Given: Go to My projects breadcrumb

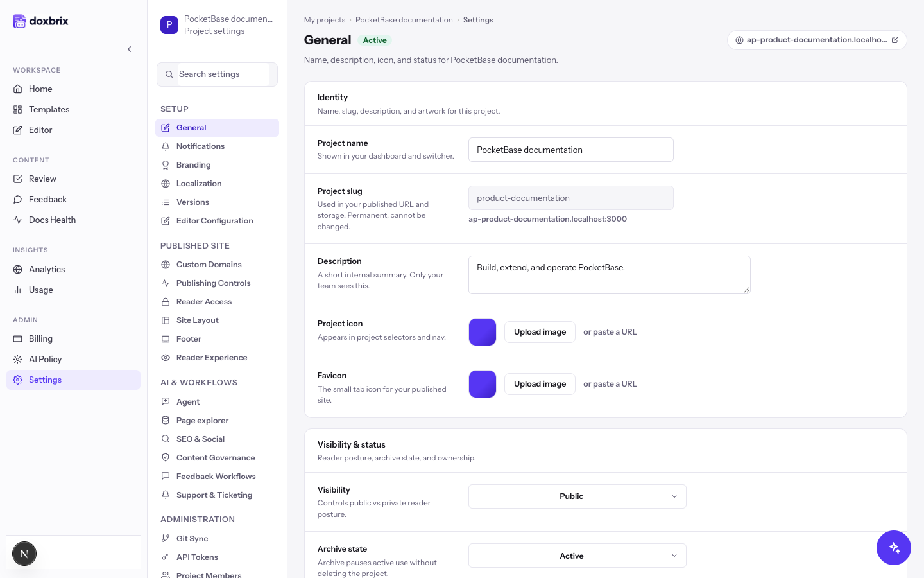Looking at the screenshot, I should coord(325,20).
